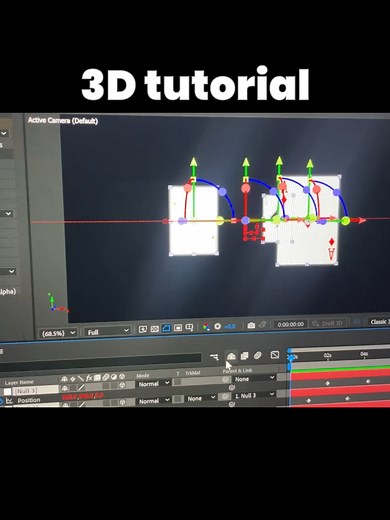The height and width of the screenshot is (520, 390).
Task: Click the Parent & Link column header
Action: click(237, 371)
